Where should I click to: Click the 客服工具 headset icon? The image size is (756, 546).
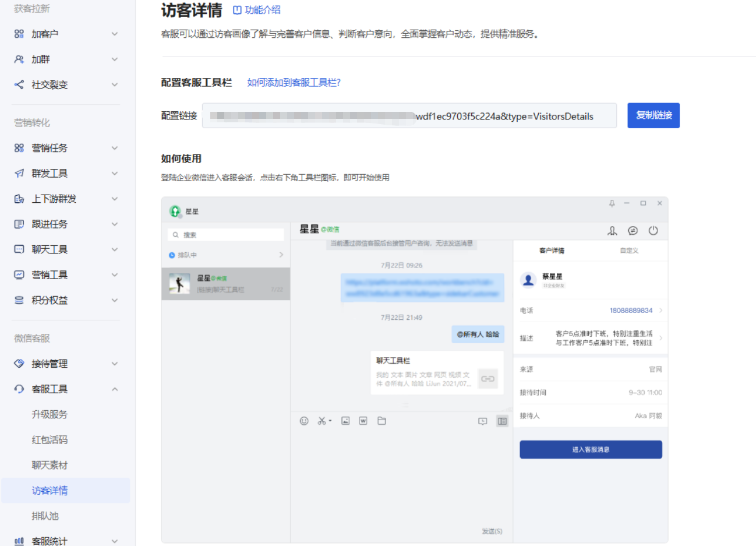tap(19, 389)
